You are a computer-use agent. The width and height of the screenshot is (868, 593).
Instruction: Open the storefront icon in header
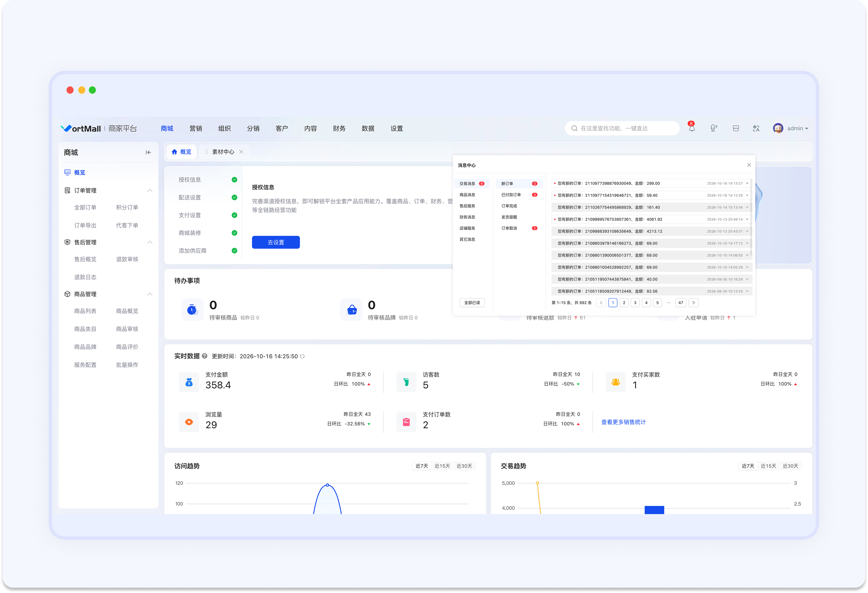point(735,128)
